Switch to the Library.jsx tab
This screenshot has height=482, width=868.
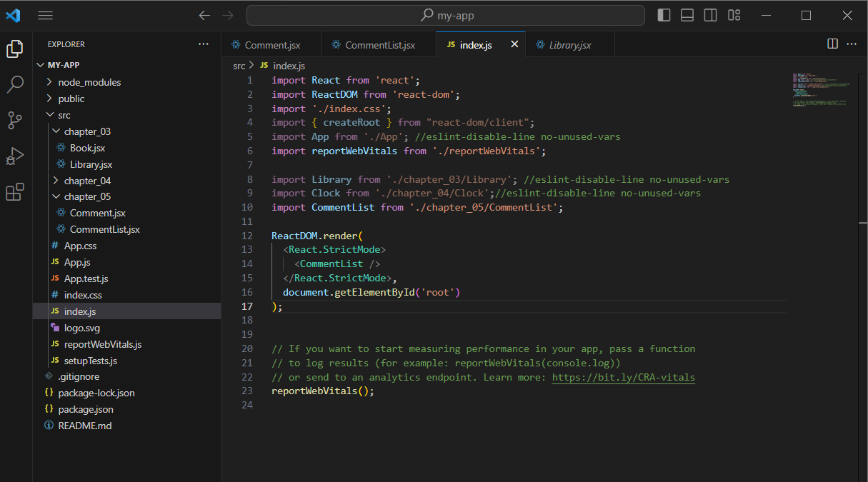pos(569,45)
